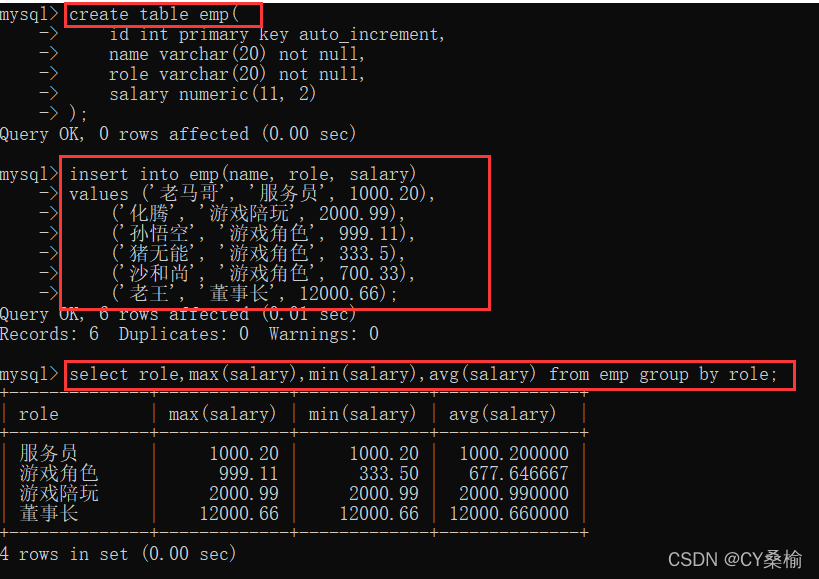
Task: Click the values row containing '老王'
Action: [254, 293]
